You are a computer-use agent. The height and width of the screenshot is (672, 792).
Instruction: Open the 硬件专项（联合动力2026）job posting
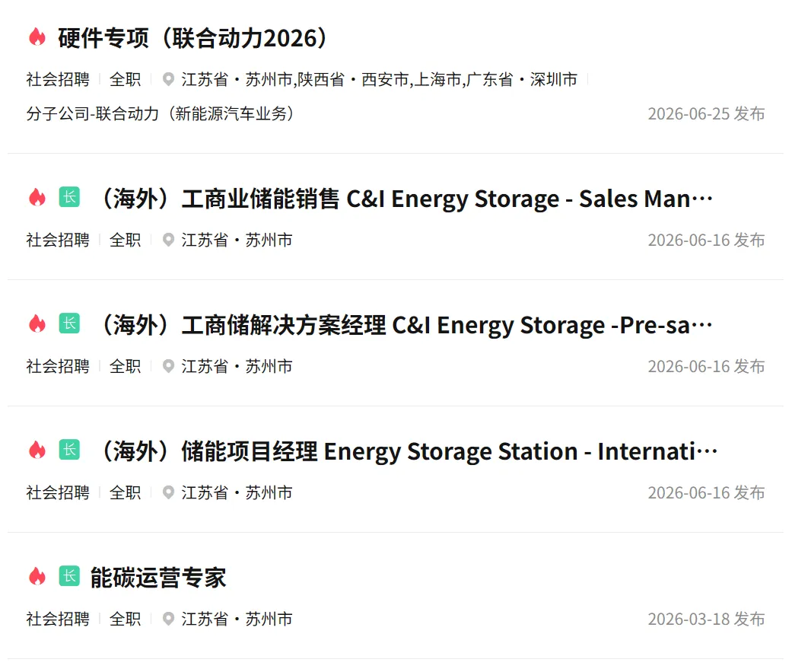pos(192,38)
